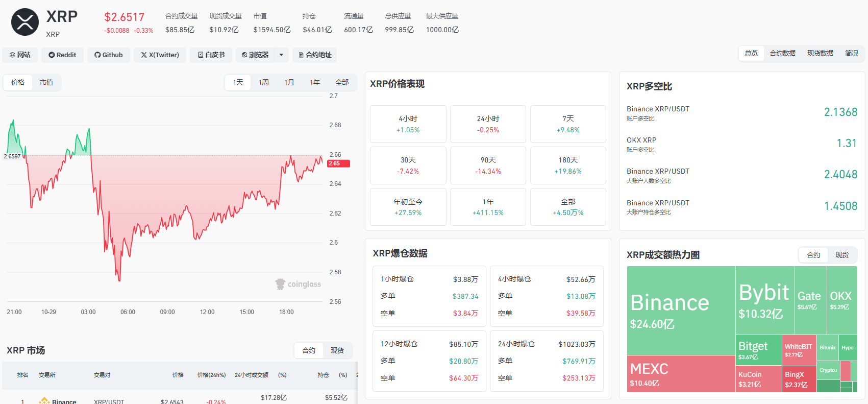This screenshot has width=868, height=404.
Task: Click the 12小时爆仓 liquidation card
Action: point(429,361)
